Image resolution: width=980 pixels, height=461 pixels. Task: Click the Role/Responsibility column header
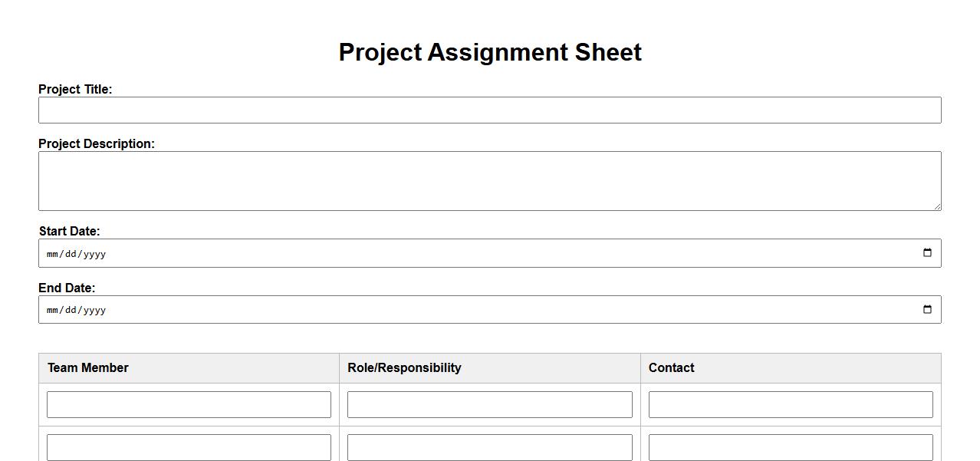tap(404, 368)
